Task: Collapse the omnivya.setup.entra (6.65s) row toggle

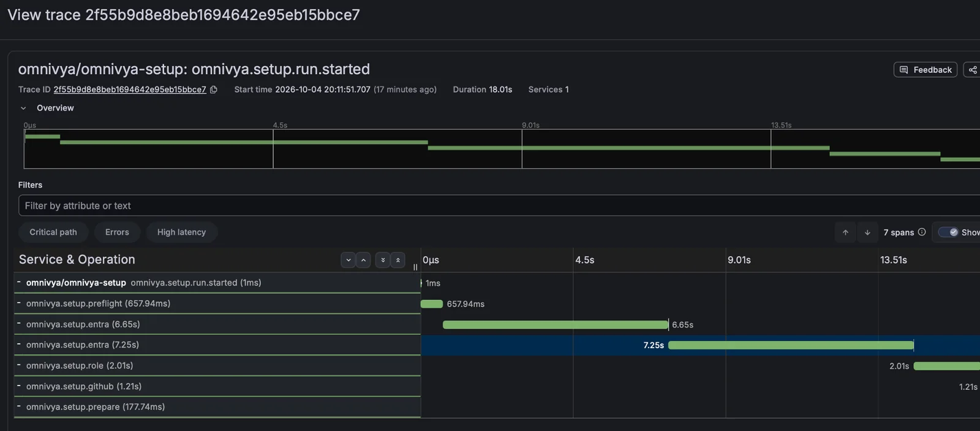Action: 19,324
